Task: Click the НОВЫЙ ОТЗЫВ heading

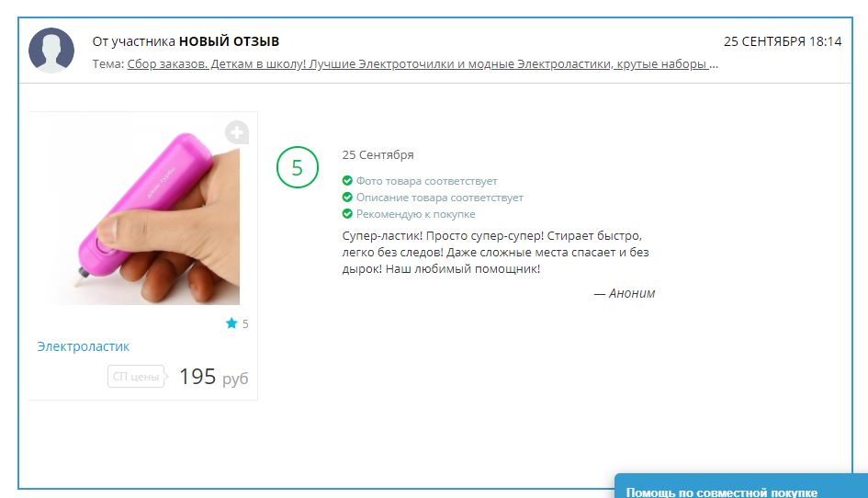Action: (230, 41)
